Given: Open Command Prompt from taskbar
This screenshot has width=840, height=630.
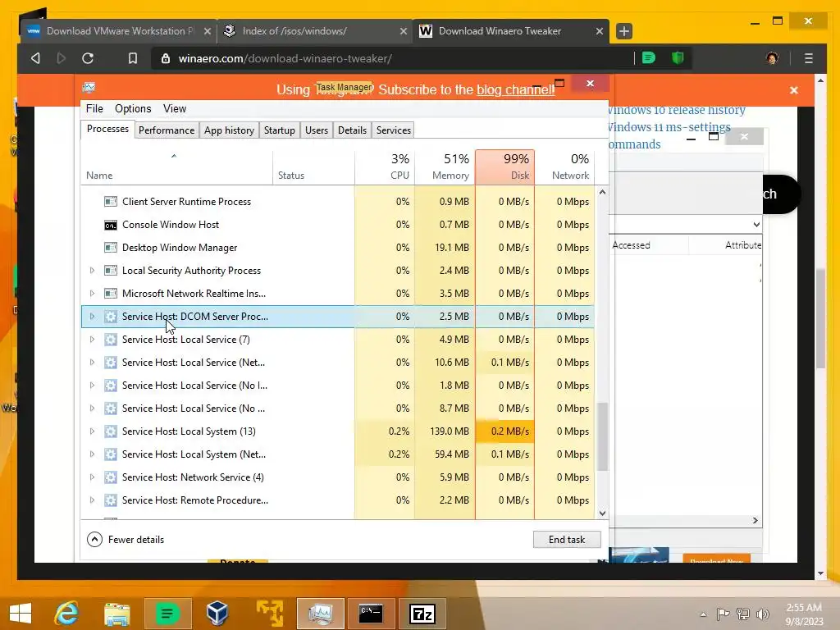Looking at the screenshot, I should click(371, 614).
